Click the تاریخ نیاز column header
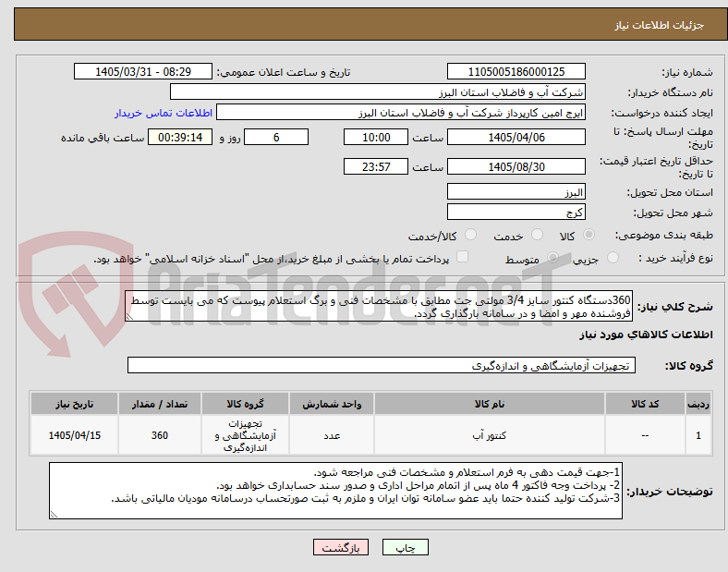The width and height of the screenshot is (728, 572). pos(74,404)
